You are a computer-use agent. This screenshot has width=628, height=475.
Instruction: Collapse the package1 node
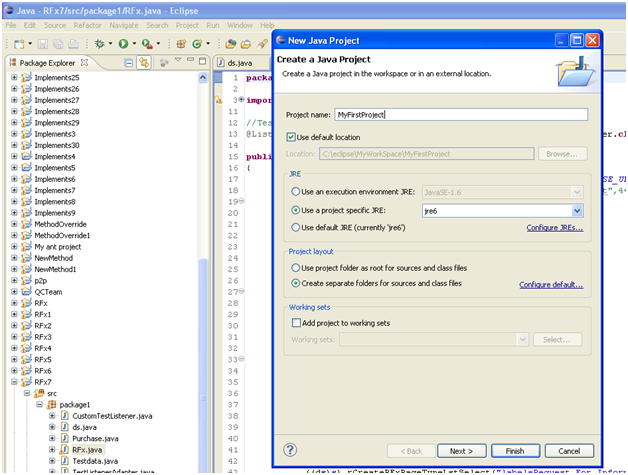39,405
